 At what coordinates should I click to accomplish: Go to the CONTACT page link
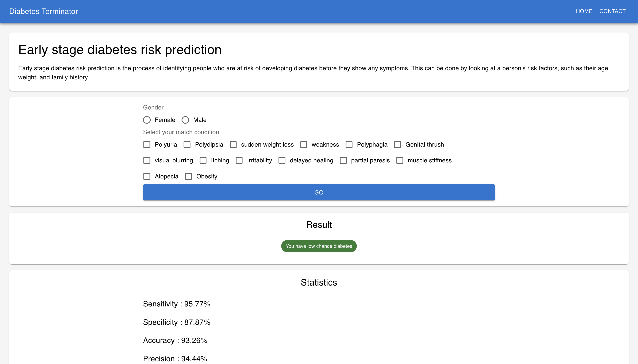coord(612,12)
